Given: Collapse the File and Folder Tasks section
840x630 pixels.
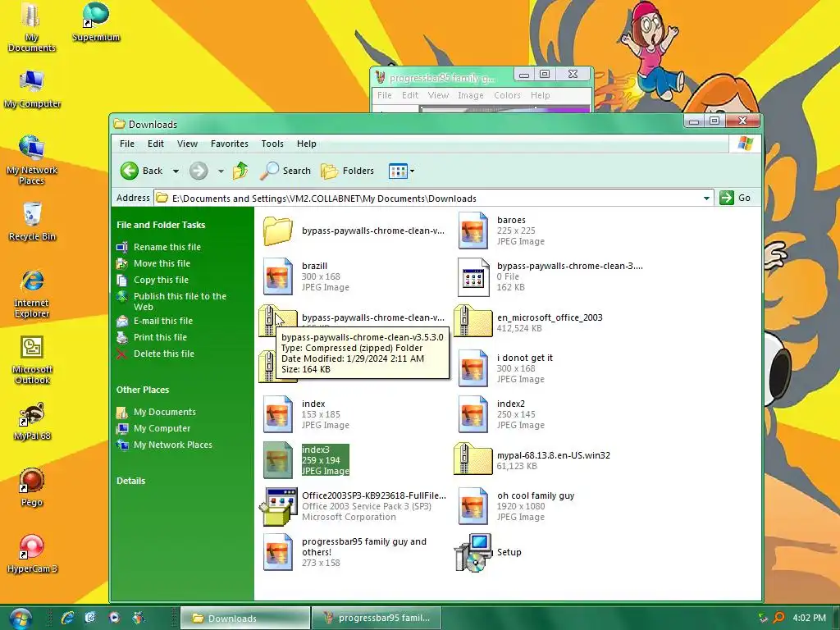Looking at the screenshot, I should (161, 225).
